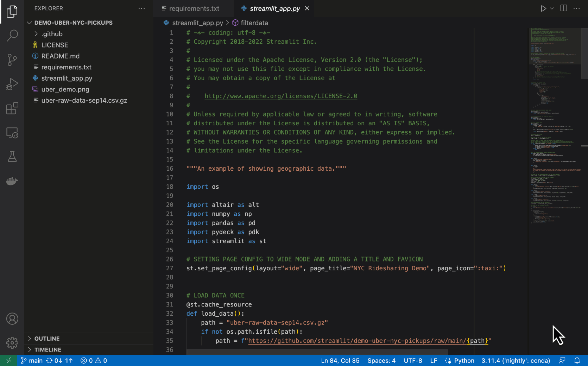This screenshot has width=588, height=366.
Task: Open the Run and Debug view
Action: [12, 84]
